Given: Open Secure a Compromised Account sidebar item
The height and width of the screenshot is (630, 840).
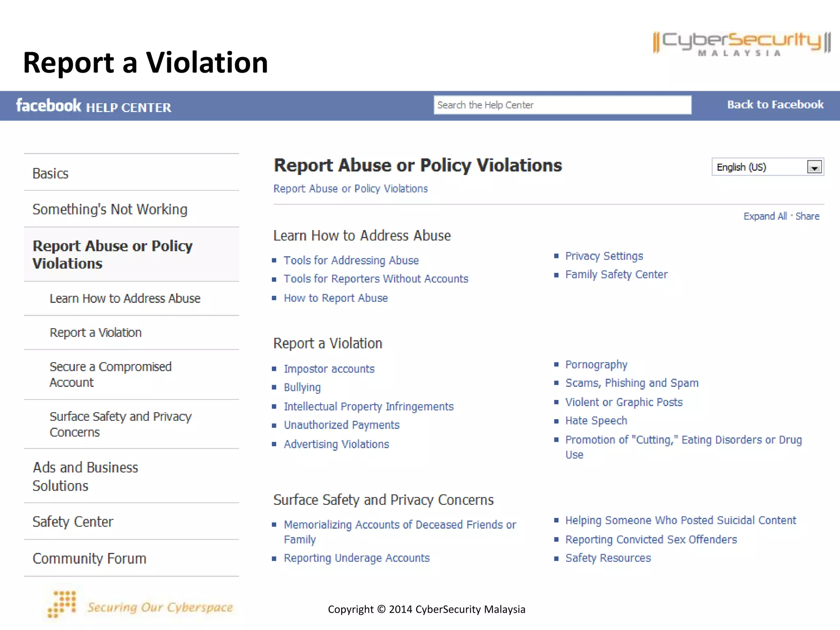Looking at the screenshot, I should [x=131, y=374].
